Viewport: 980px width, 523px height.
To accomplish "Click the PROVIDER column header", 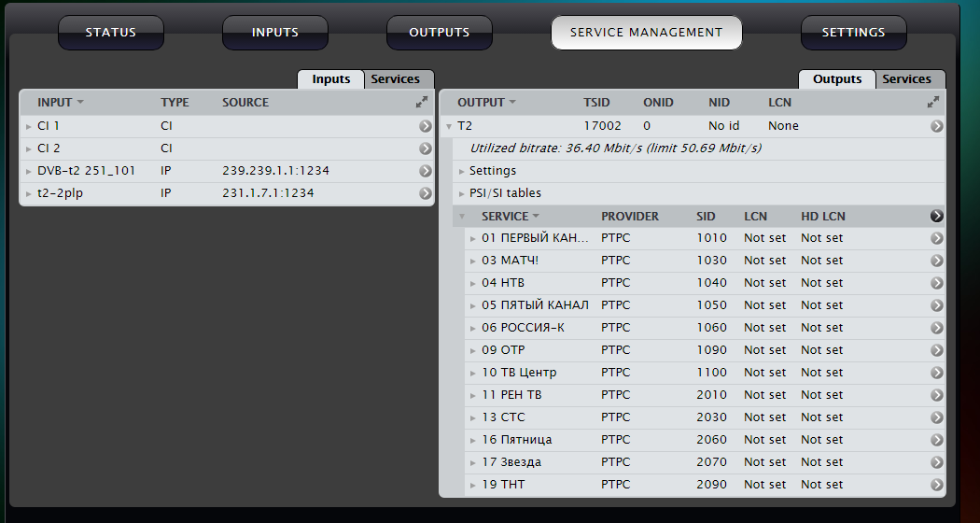I will 630,216.
